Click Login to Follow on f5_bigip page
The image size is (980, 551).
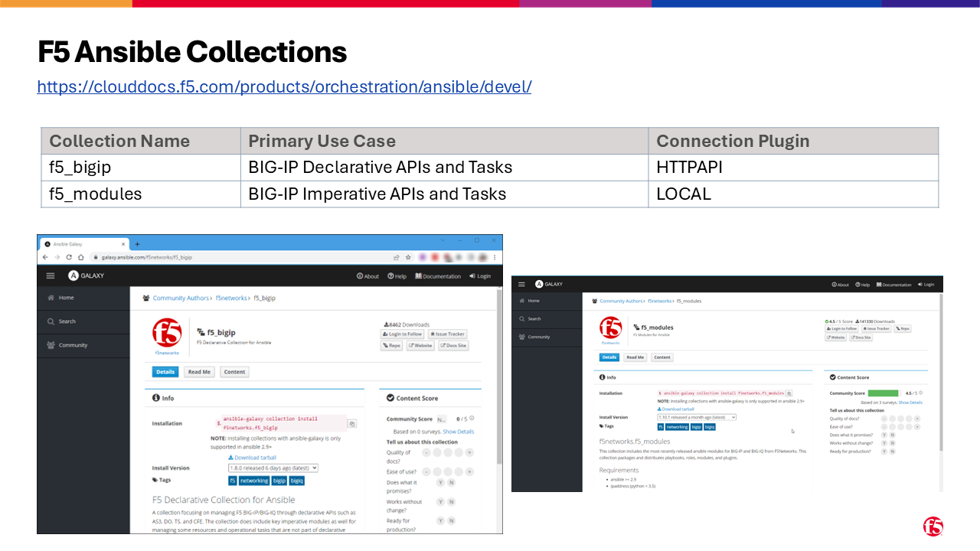[x=402, y=334]
